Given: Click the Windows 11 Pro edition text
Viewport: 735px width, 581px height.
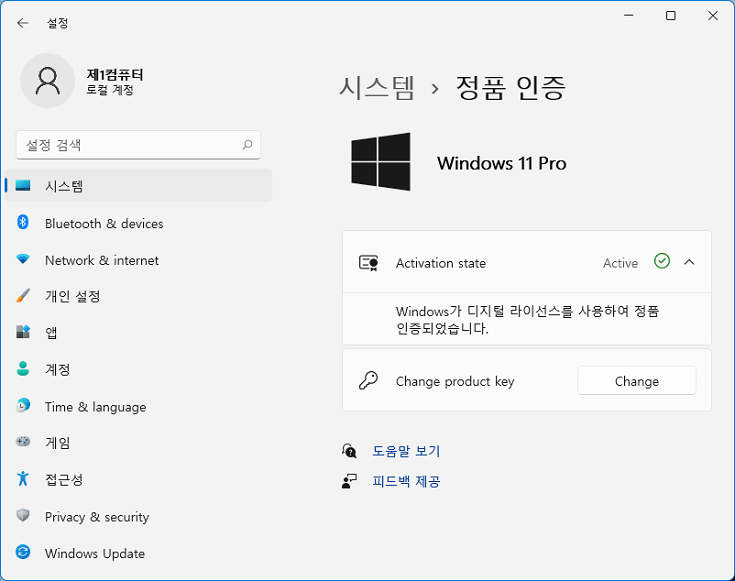Looking at the screenshot, I should pos(502,163).
